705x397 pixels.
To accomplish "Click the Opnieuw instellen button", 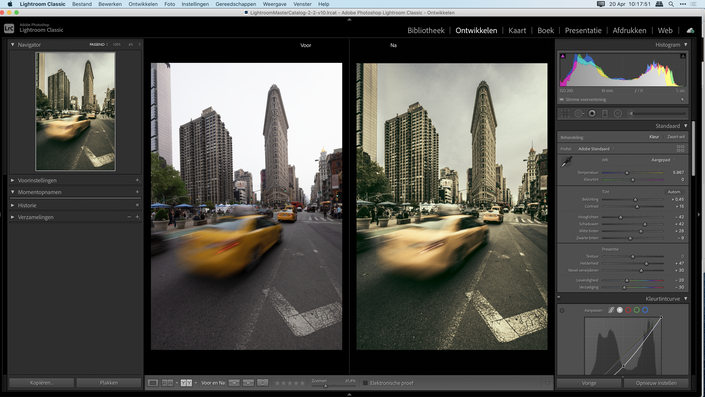I will (656, 383).
